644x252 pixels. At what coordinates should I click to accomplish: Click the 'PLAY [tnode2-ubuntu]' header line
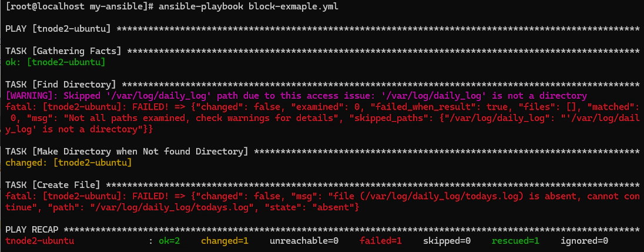(322, 29)
